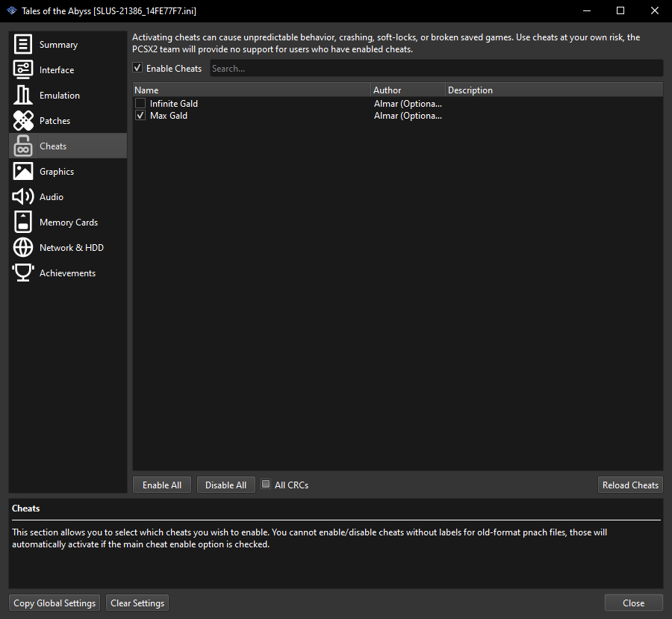Open the Summary section icon
Screen dimensions: 672x619
click(22, 44)
